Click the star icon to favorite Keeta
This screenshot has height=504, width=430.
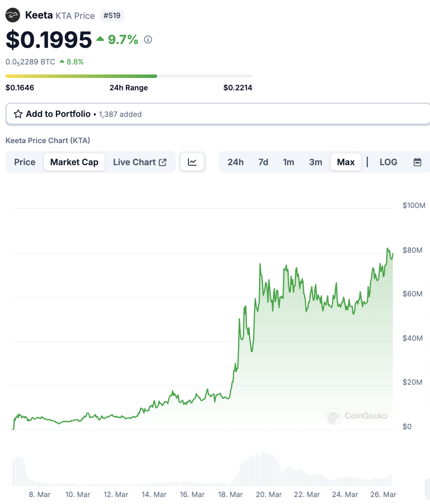click(18, 114)
